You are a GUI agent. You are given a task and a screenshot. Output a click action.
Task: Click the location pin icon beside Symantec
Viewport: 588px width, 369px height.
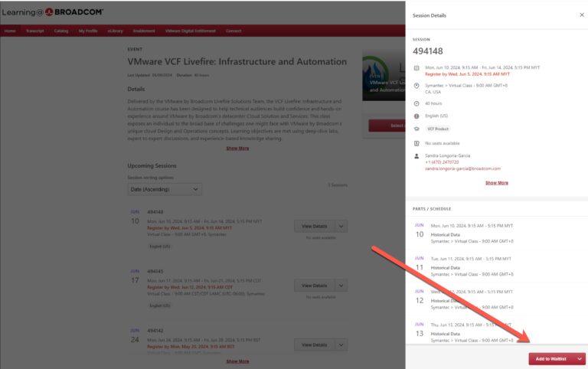pyautogui.click(x=416, y=86)
